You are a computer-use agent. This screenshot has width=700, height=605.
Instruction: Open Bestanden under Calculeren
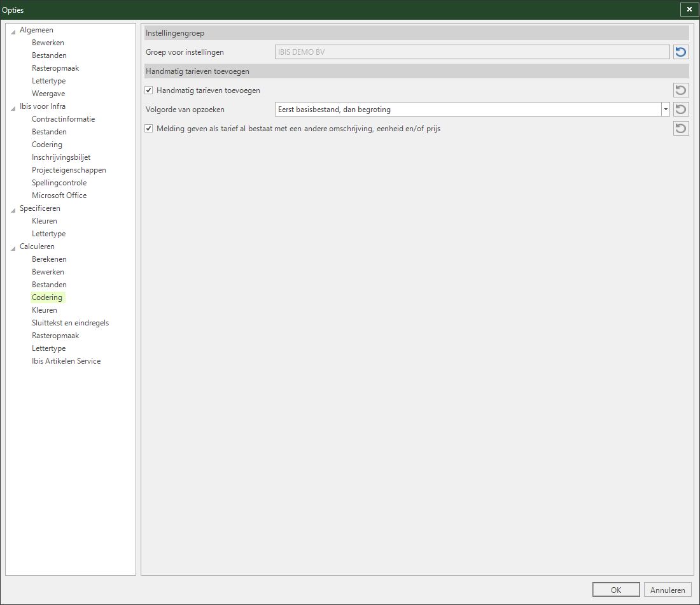pos(49,285)
